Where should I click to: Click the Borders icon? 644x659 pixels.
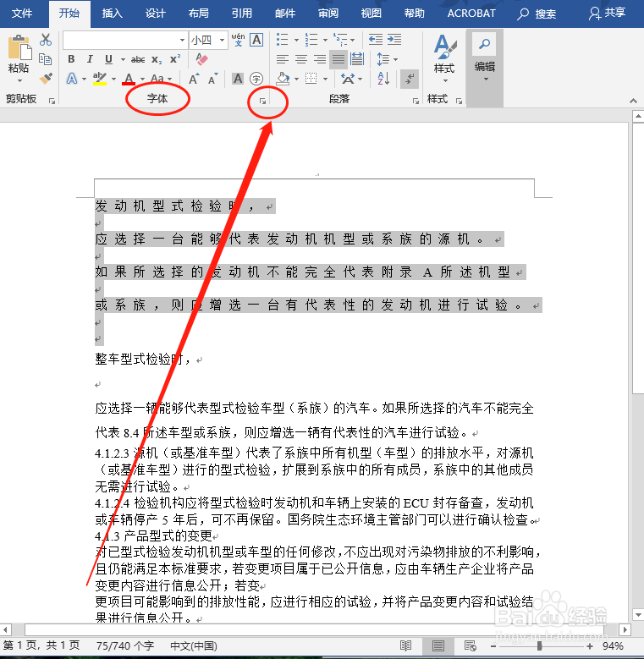(x=311, y=79)
